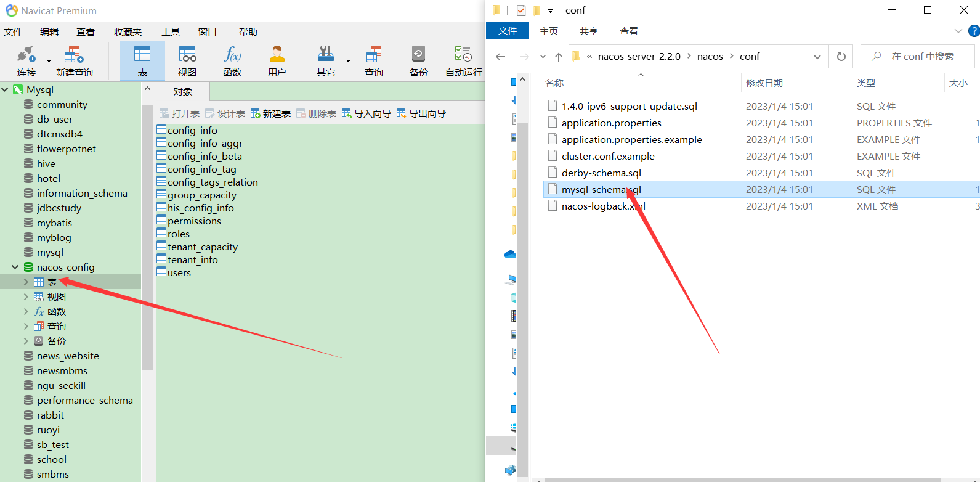Select the information_schema database

[82, 193]
